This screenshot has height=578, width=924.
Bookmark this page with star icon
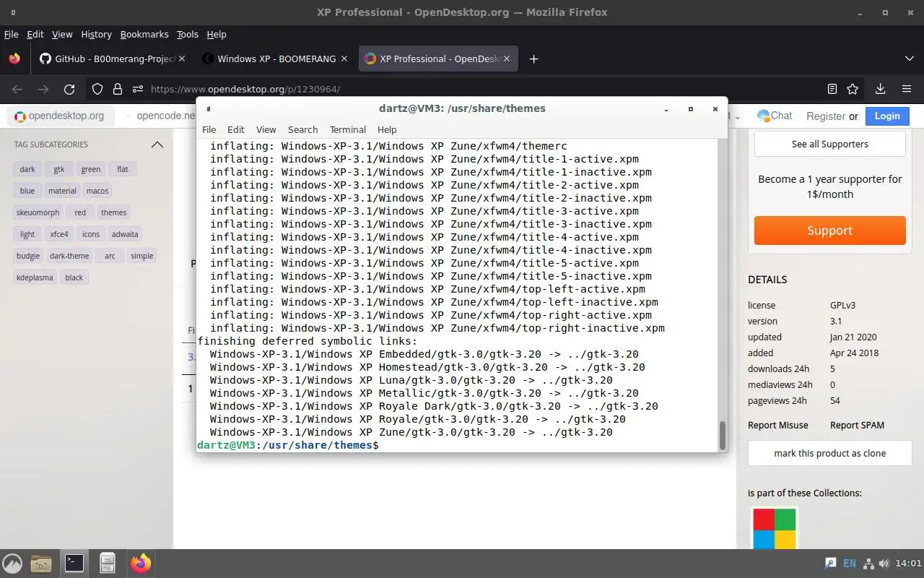pyautogui.click(x=853, y=89)
